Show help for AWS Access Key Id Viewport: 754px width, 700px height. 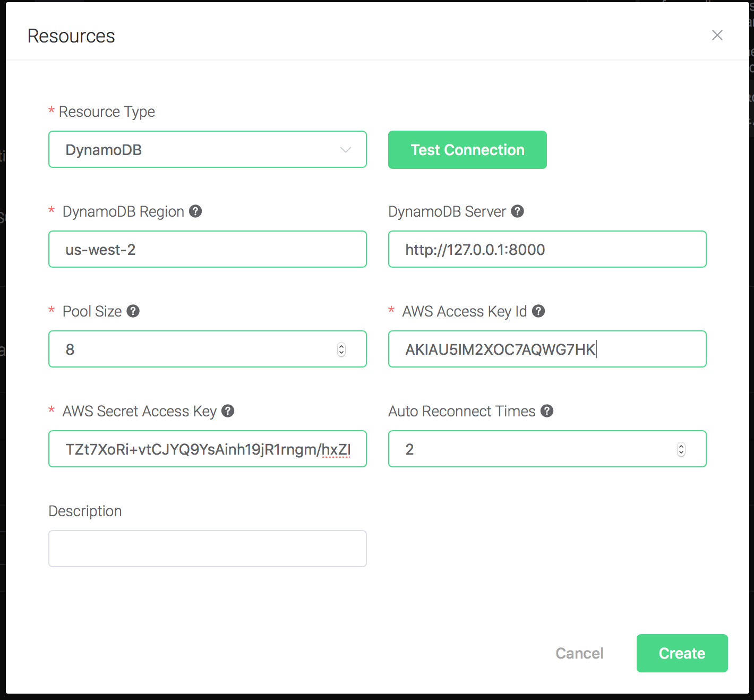coord(538,311)
